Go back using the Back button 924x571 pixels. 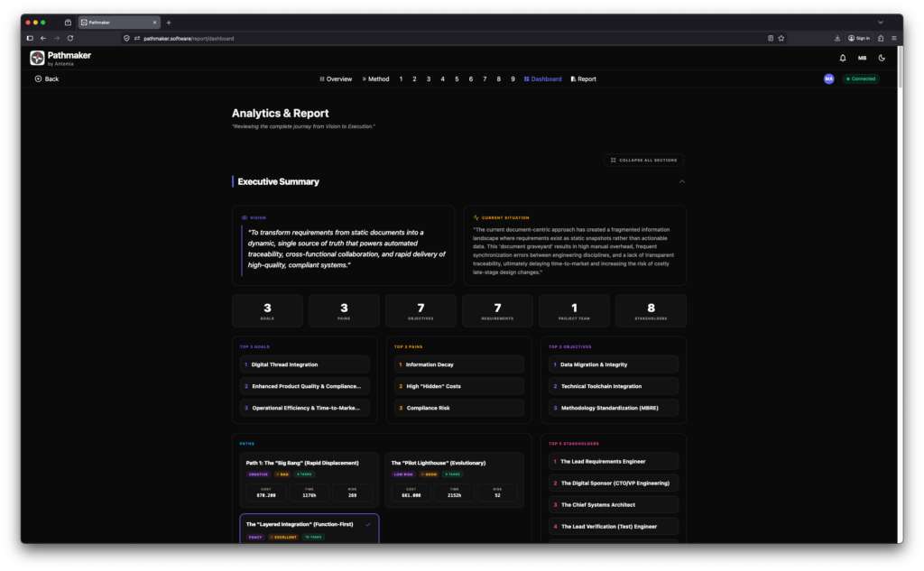pyautogui.click(x=47, y=79)
